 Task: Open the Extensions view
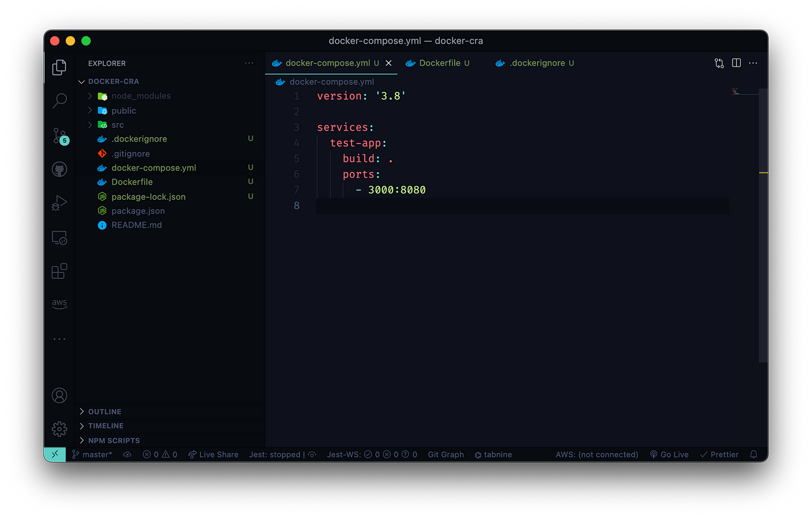tap(59, 271)
